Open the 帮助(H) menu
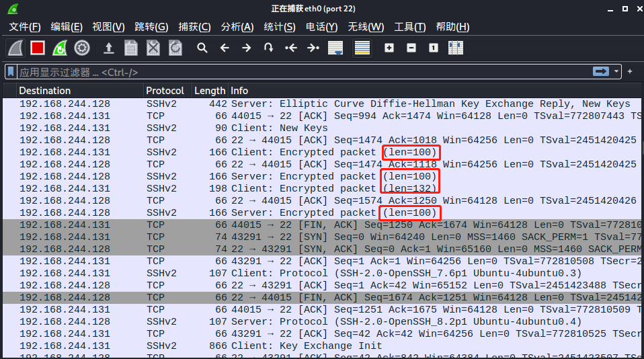644x359 pixels. click(452, 27)
